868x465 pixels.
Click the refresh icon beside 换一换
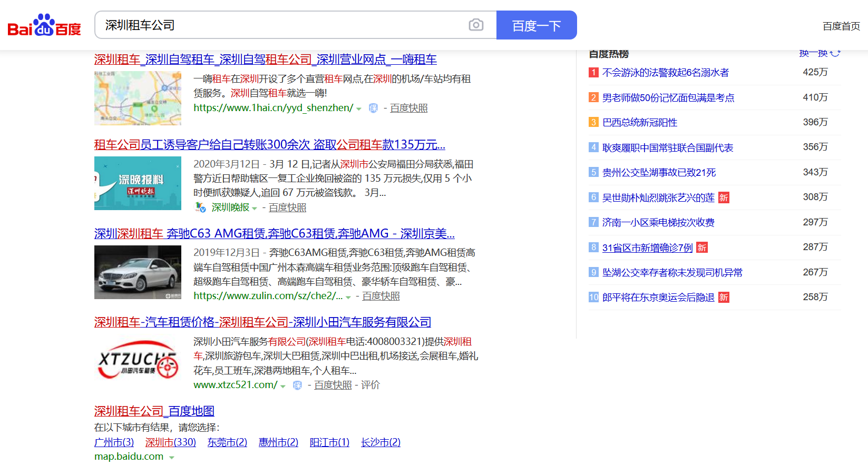(x=835, y=53)
